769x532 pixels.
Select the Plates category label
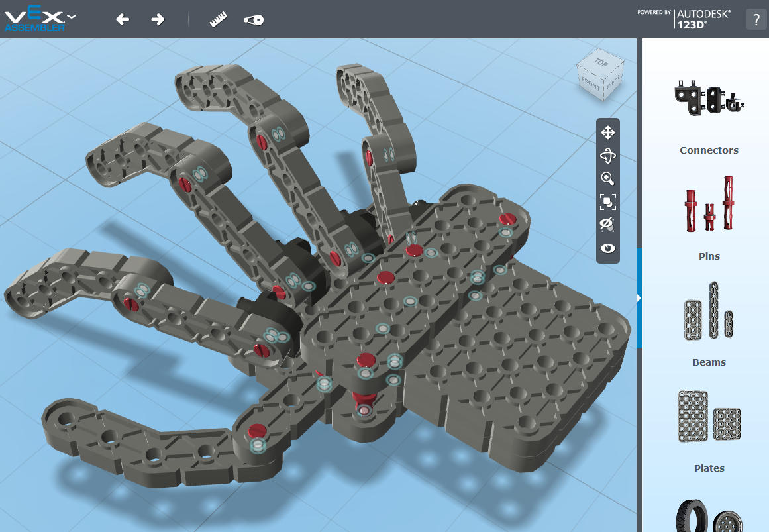point(709,468)
